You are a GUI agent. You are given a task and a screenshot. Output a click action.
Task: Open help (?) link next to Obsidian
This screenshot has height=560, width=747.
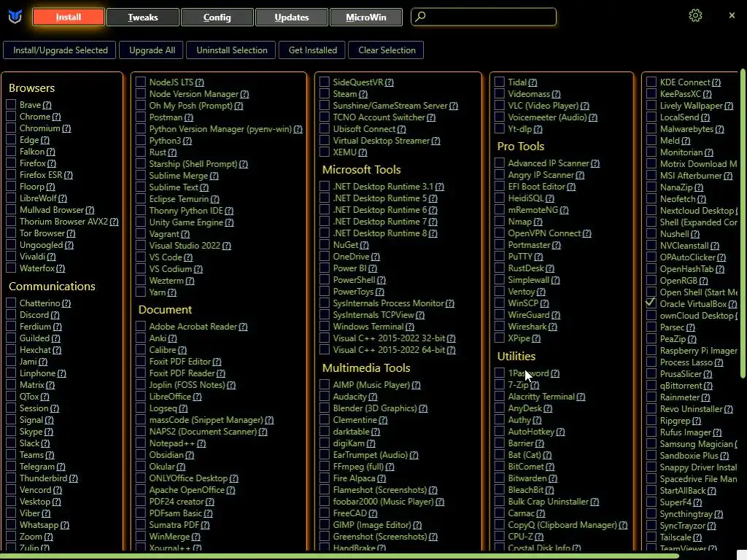pyautogui.click(x=190, y=455)
